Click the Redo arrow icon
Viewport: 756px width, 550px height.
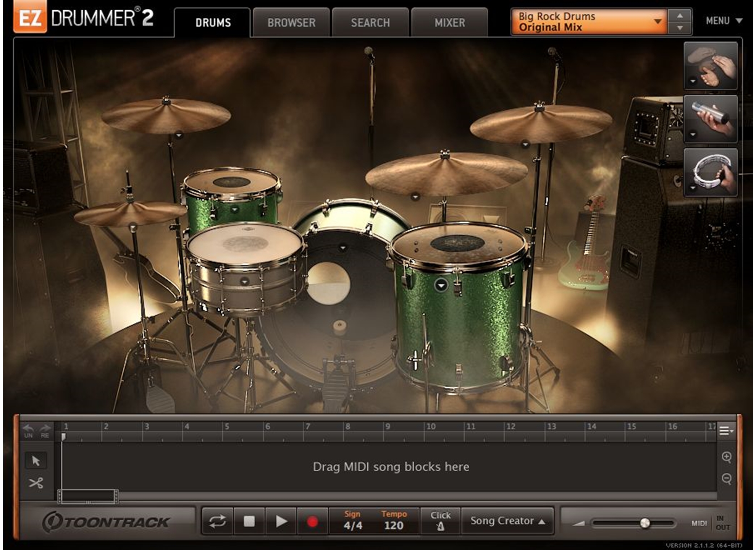pyautogui.click(x=45, y=430)
